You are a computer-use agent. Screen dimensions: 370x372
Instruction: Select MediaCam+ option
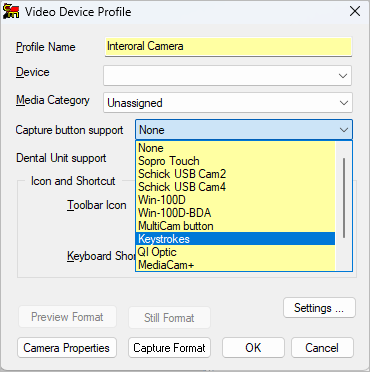(235, 265)
